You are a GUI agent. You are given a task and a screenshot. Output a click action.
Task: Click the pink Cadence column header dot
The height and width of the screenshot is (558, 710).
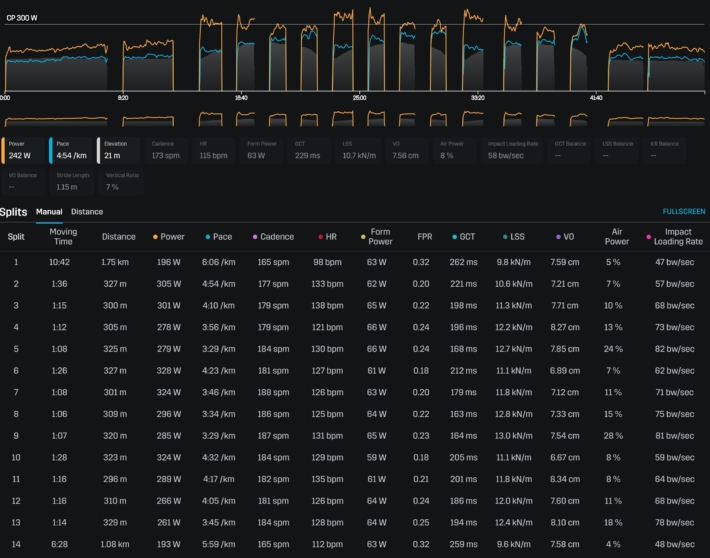point(255,237)
